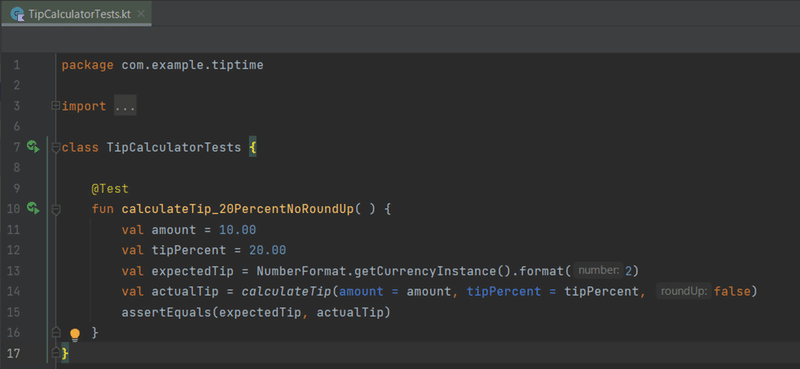Click the package name com.example.tiptime
Image resolution: width=800 pixels, height=369 pixels.
pyautogui.click(x=192, y=65)
